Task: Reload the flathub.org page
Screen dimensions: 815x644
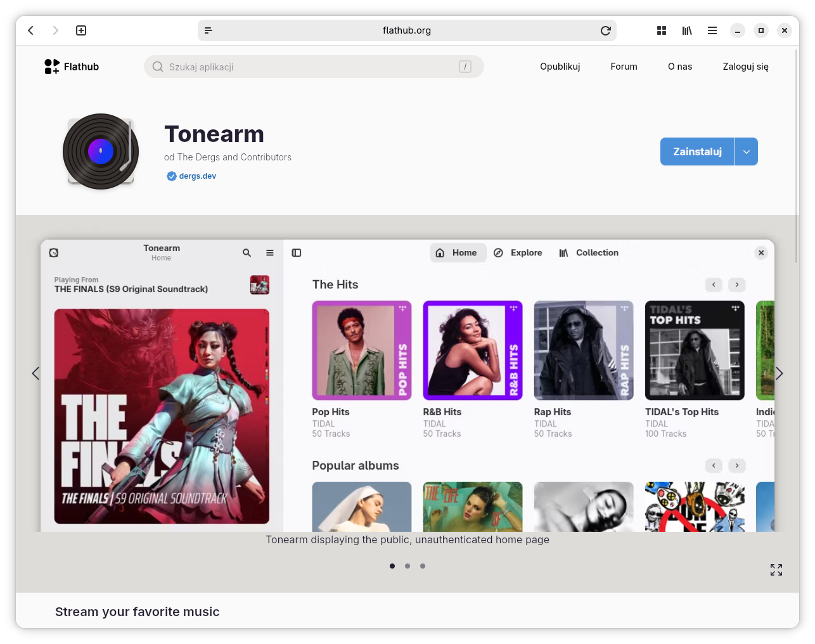Action: pyautogui.click(x=605, y=30)
